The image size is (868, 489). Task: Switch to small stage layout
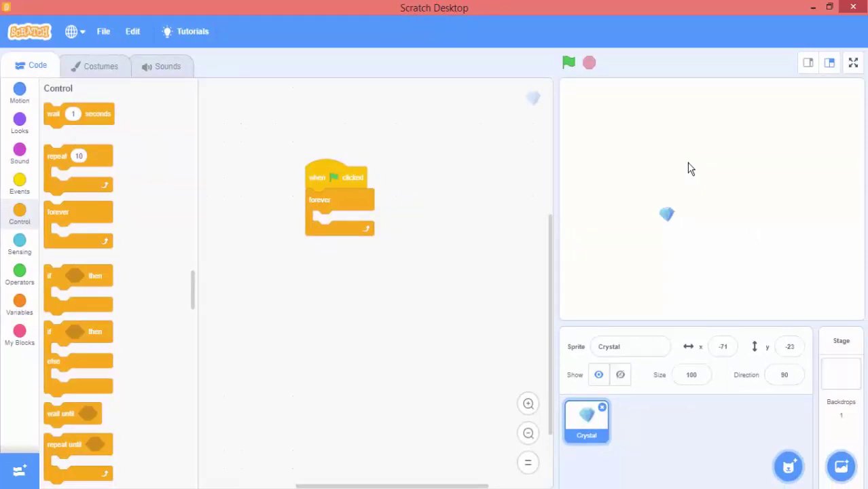pyautogui.click(x=808, y=62)
